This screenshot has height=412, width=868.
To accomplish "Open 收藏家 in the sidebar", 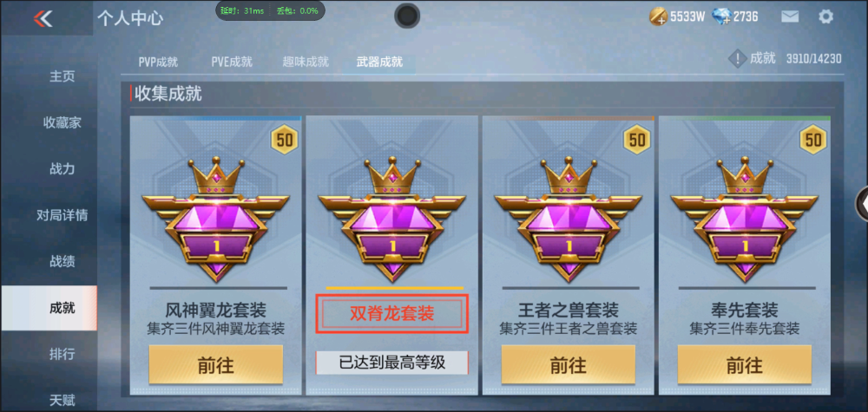I will [62, 123].
